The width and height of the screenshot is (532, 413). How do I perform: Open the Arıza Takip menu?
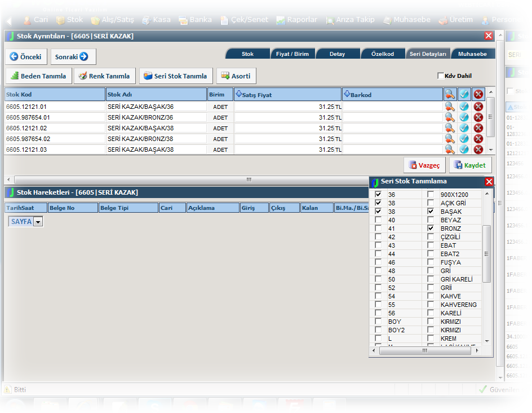click(350, 20)
